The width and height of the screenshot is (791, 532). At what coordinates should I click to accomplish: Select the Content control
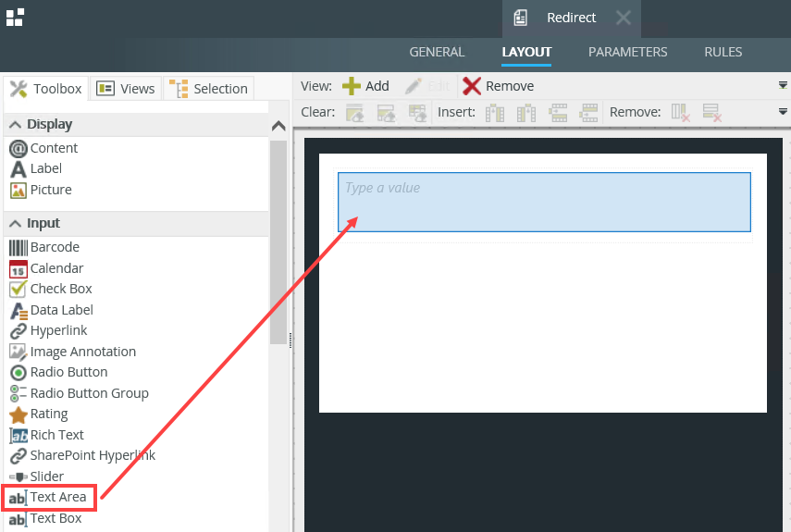pos(43,148)
